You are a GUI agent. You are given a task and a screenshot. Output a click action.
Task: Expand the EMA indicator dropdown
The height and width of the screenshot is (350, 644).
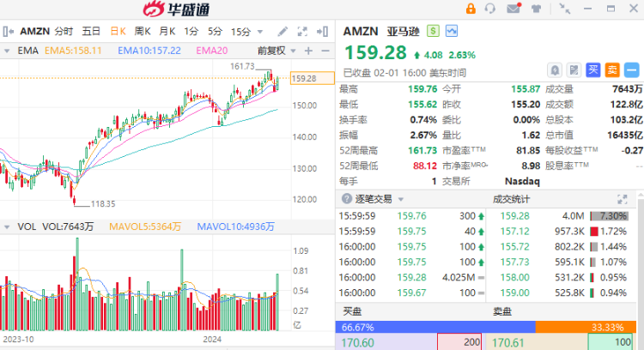(x=7, y=51)
